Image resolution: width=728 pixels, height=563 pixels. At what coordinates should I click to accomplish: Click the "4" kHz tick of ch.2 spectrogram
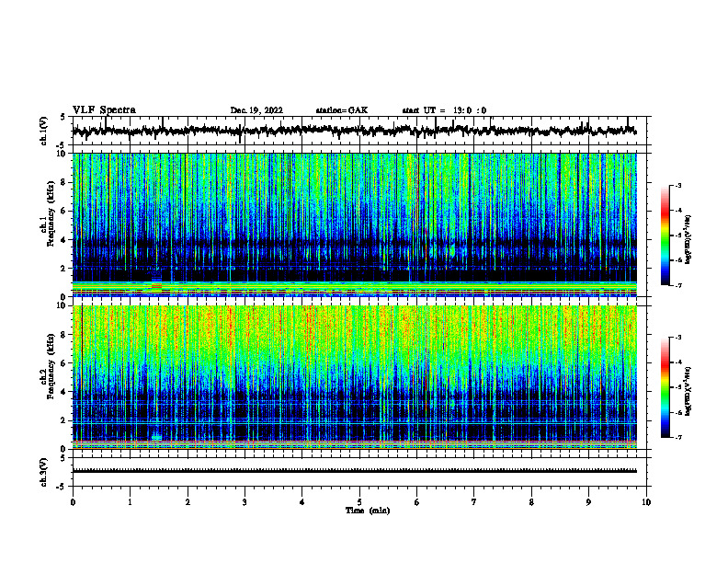coord(63,392)
